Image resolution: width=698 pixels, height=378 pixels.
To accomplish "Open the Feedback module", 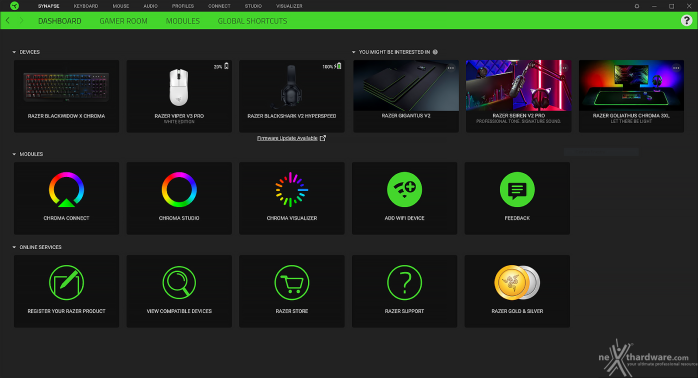I will (517, 198).
